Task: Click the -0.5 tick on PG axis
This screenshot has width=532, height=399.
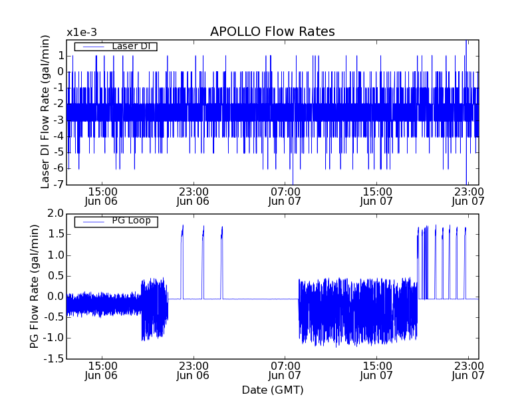Action: [54, 317]
